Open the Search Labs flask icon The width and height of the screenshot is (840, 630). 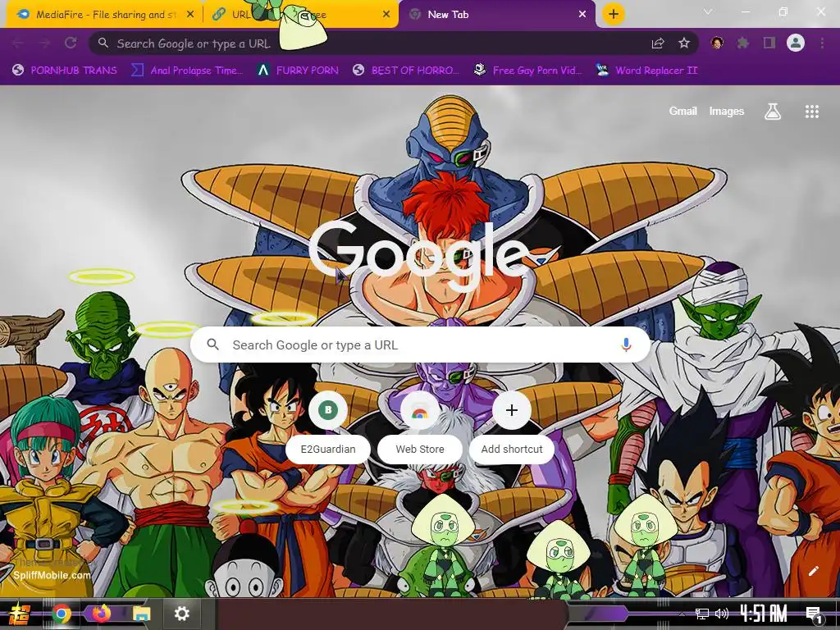point(773,112)
